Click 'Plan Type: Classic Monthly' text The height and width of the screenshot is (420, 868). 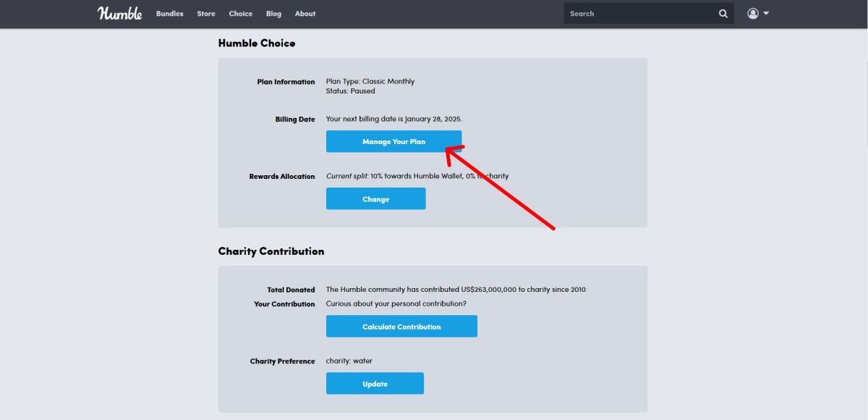(370, 81)
